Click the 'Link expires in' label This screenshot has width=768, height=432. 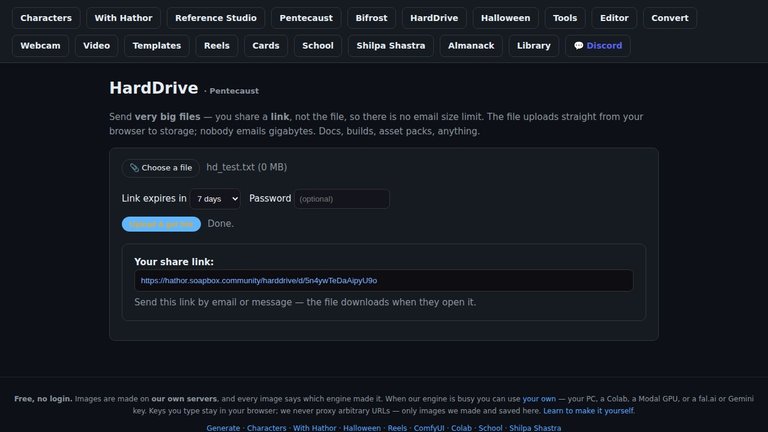154,198
